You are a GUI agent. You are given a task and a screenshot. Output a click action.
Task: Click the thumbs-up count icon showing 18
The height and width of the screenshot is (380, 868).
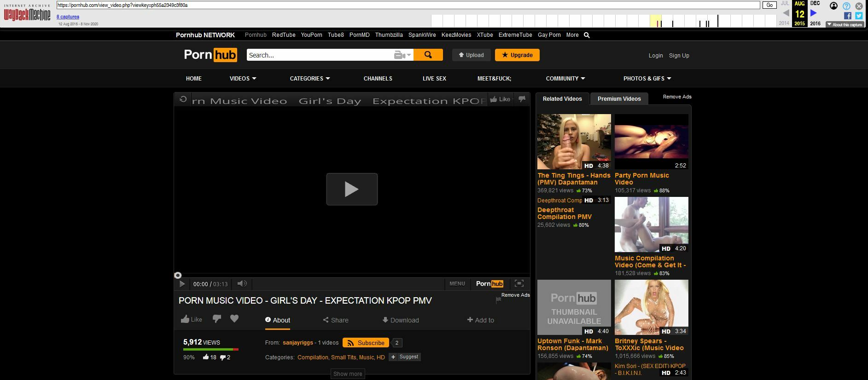click(x=206, y=357)
